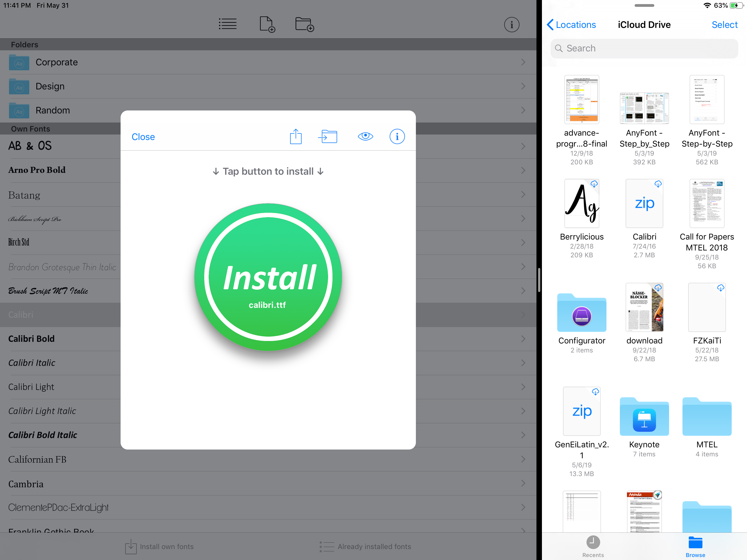Expand the Design folder chevron
This screenshot has width=747, height=560.
click(x=523, y=86)
